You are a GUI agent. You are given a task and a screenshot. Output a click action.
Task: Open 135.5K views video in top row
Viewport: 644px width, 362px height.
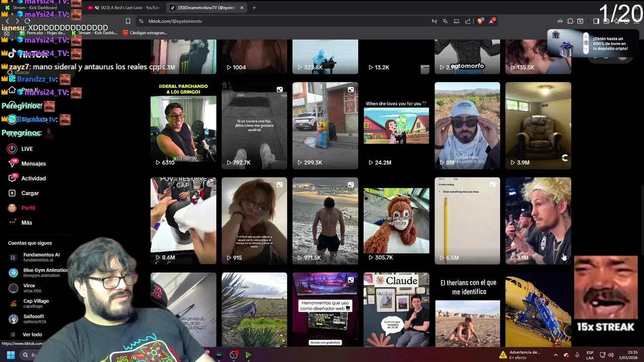coord(538,57)
